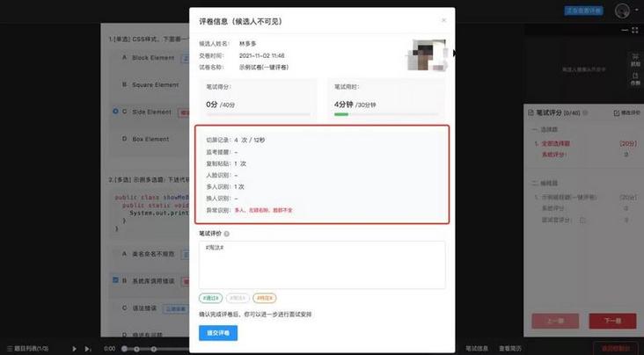This screenshot has width=644, height=355.
Task: Select option A 类名命名不规范
Action: 148,254
